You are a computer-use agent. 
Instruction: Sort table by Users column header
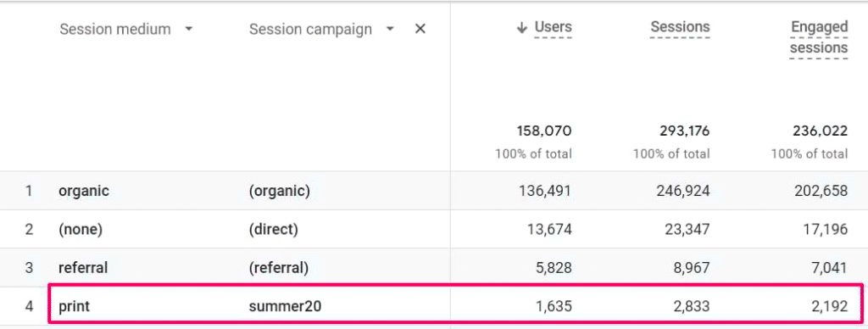coord(553,27)
